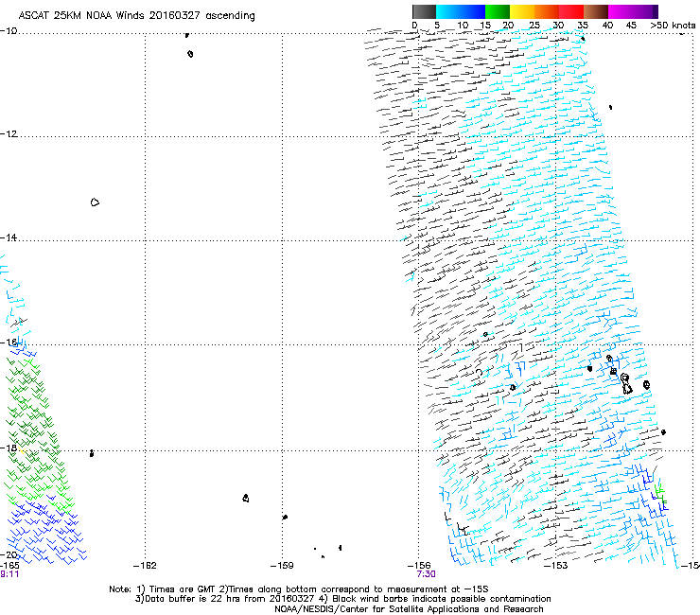Click the purple swath time 9:11

pos(9,574)
